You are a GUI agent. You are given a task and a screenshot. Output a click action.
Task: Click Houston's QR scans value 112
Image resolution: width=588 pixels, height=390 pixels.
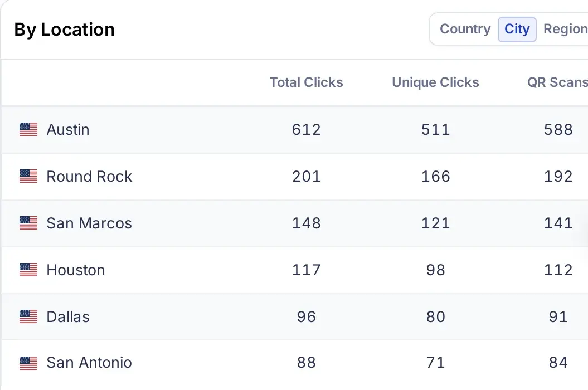(x=558, y=270)
